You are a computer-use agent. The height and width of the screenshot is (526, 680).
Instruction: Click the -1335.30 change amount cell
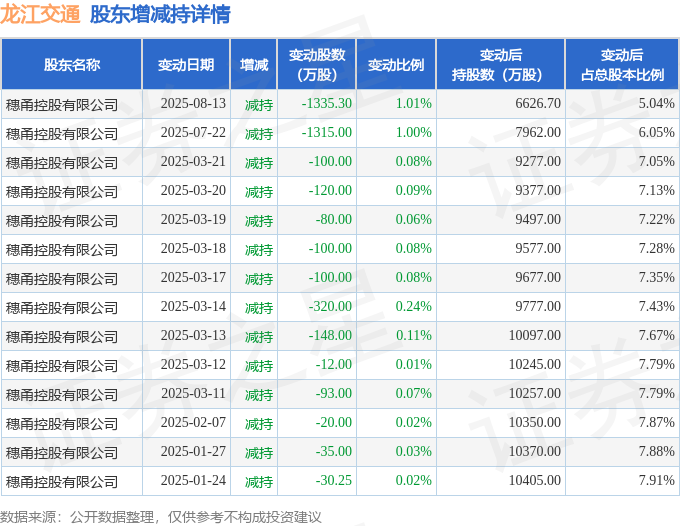click(x=327, y=104)
